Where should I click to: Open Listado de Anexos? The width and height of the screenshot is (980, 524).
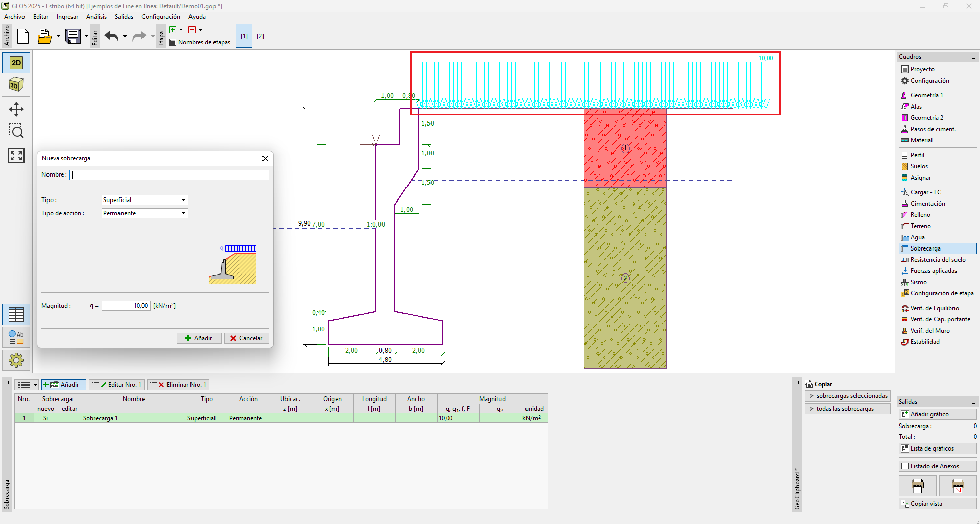point(938,466)
